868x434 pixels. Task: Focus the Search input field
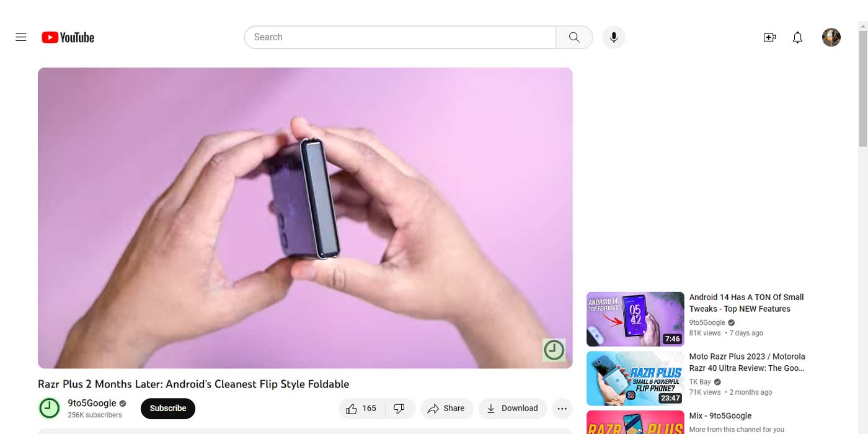tap(400, 37)
